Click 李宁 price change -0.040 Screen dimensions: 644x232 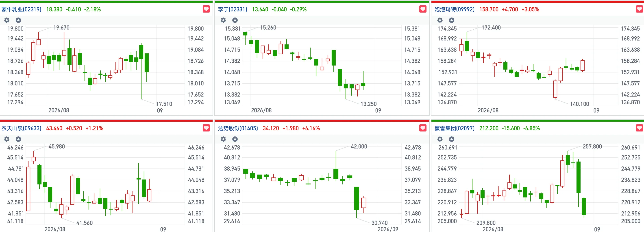279,9
